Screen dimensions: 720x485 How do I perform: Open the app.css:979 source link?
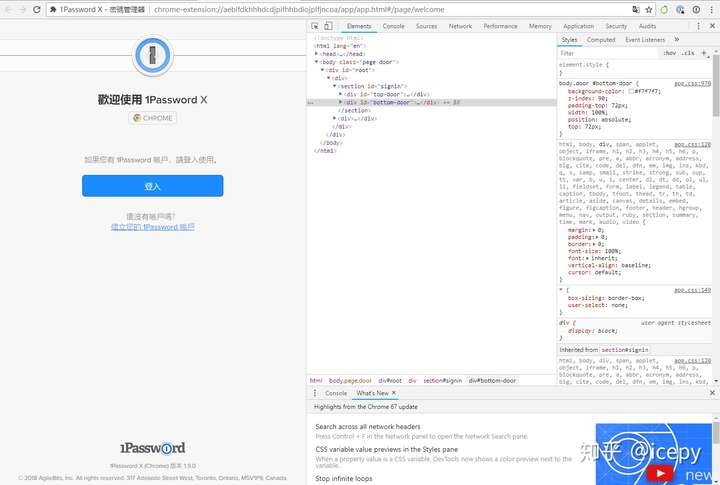pyautogui.click(x=692, y=84)
